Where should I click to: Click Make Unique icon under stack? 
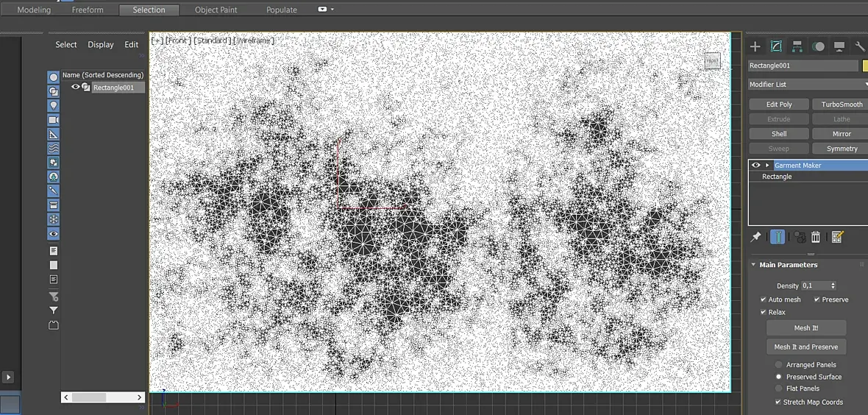pyautogui.click(x=799, y=237)
